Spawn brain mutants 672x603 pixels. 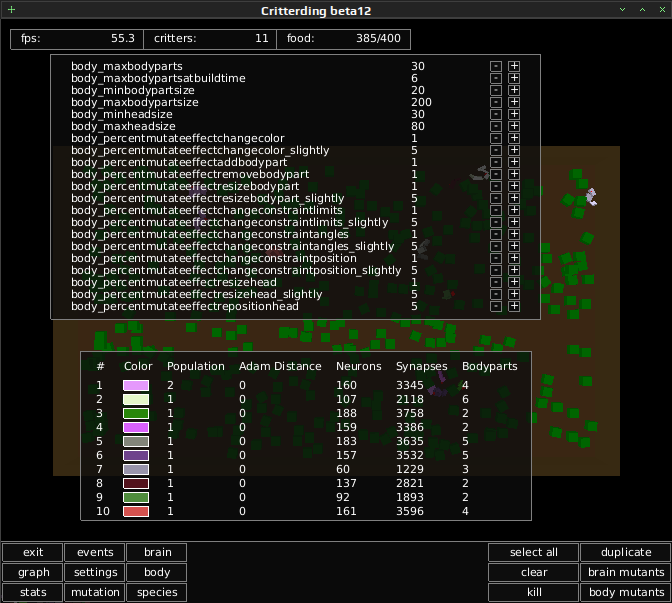point(626,572)
